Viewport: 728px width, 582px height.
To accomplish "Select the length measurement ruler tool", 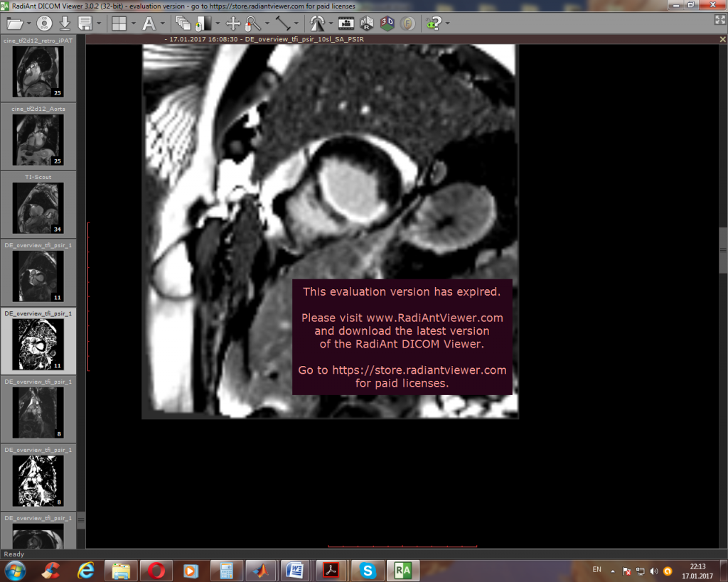I will pyautogui.click(x=283, y=23).
